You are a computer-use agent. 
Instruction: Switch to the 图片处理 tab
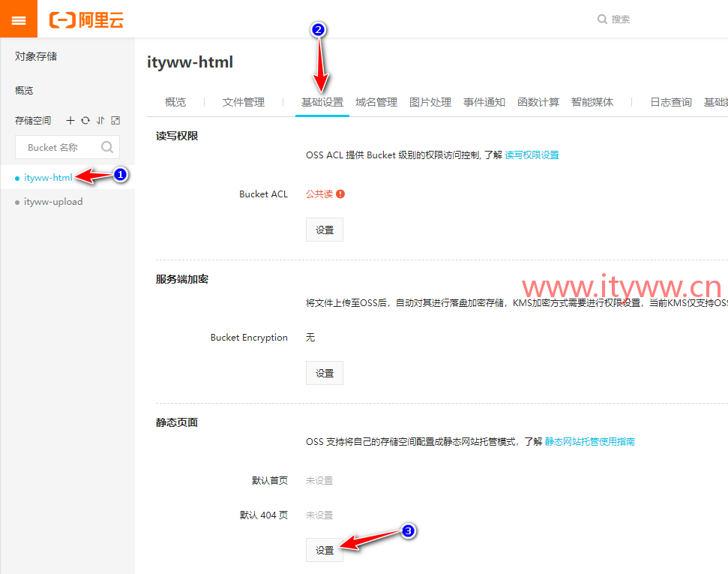click(x=430, y=102)
